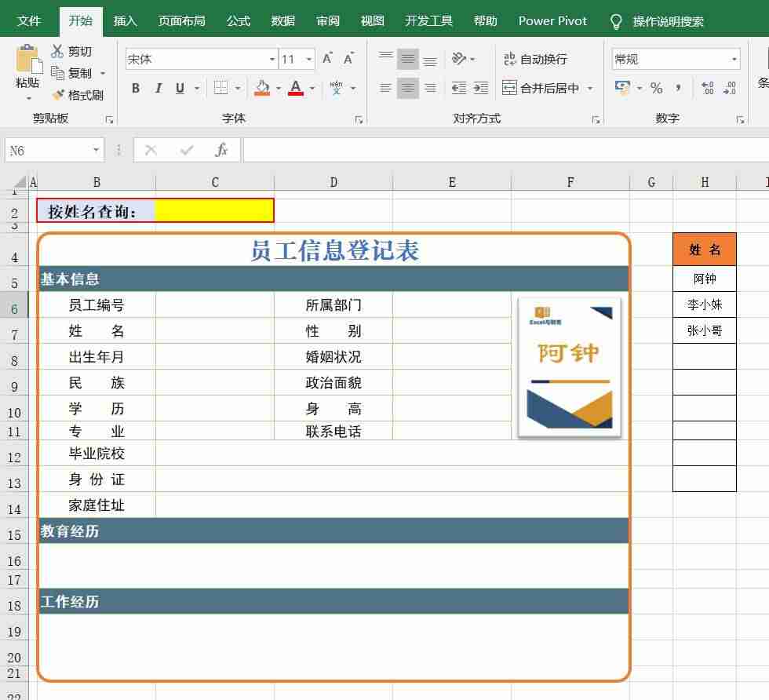Decrease font size with smaller A icon

point(348,59)
